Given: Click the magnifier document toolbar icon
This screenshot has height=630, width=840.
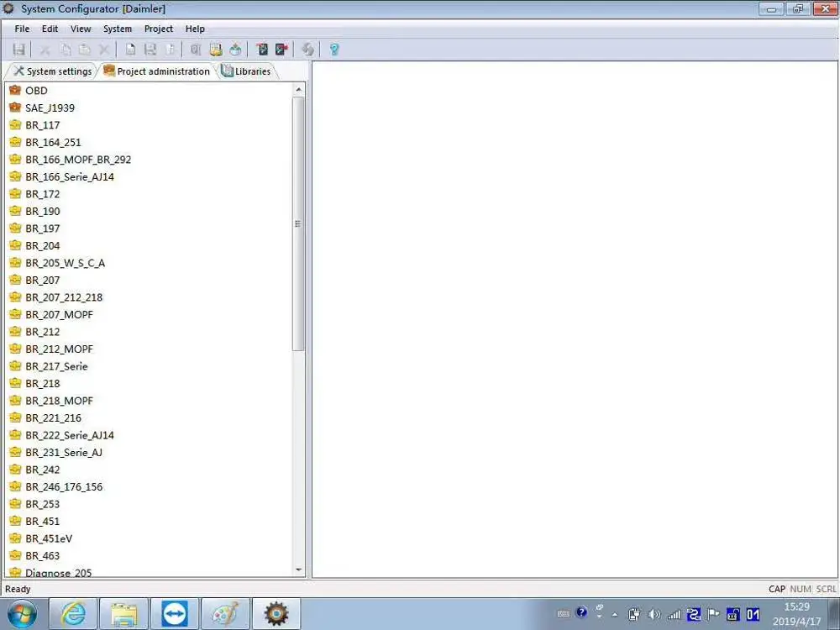Looking at the screenshot, I should tap(196, 50).
